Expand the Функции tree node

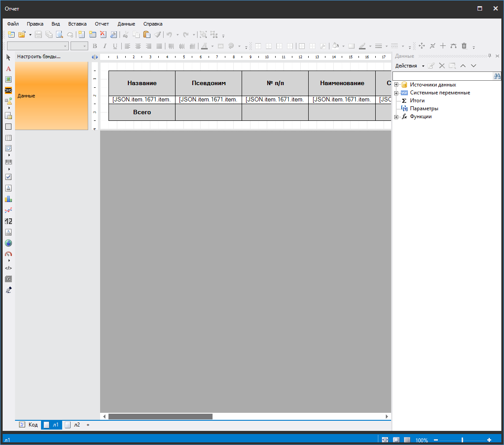point(396,117)
